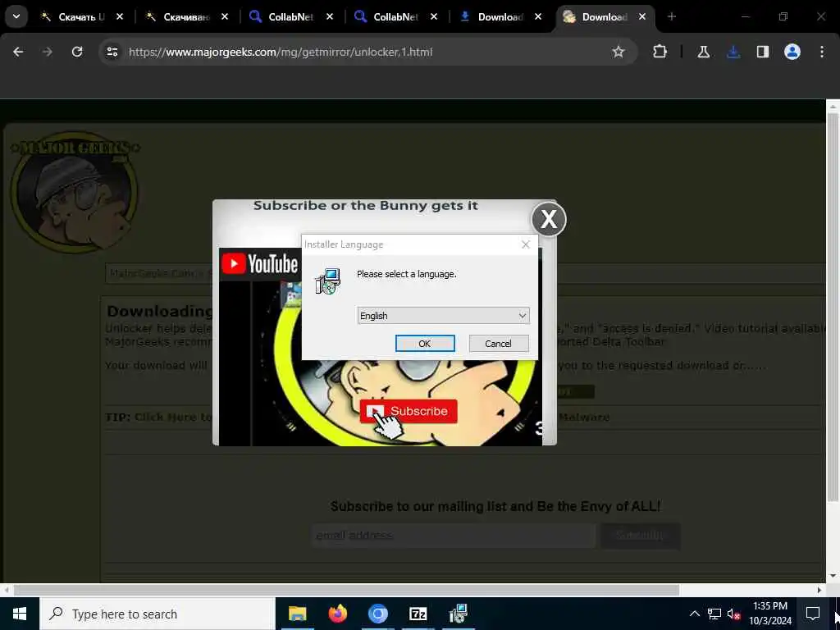
Task: Switch to the fifth tab labeled Download
Action: (x=500, y=17)
